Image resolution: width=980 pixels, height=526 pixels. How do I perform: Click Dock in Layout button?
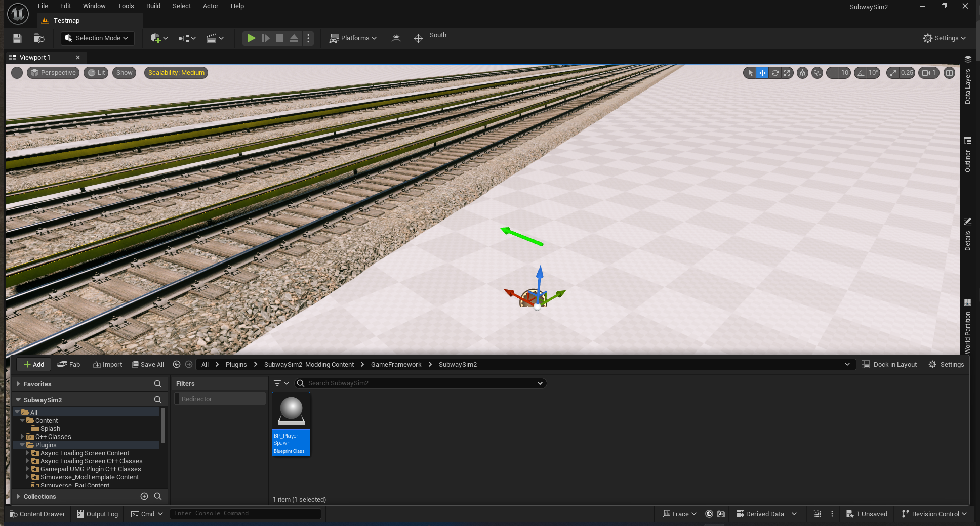(x=889, y=364)
